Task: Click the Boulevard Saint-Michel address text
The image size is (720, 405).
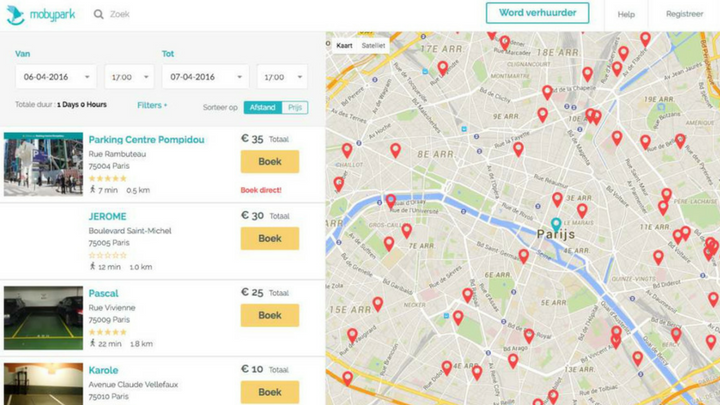Action: tap(130, 231)
